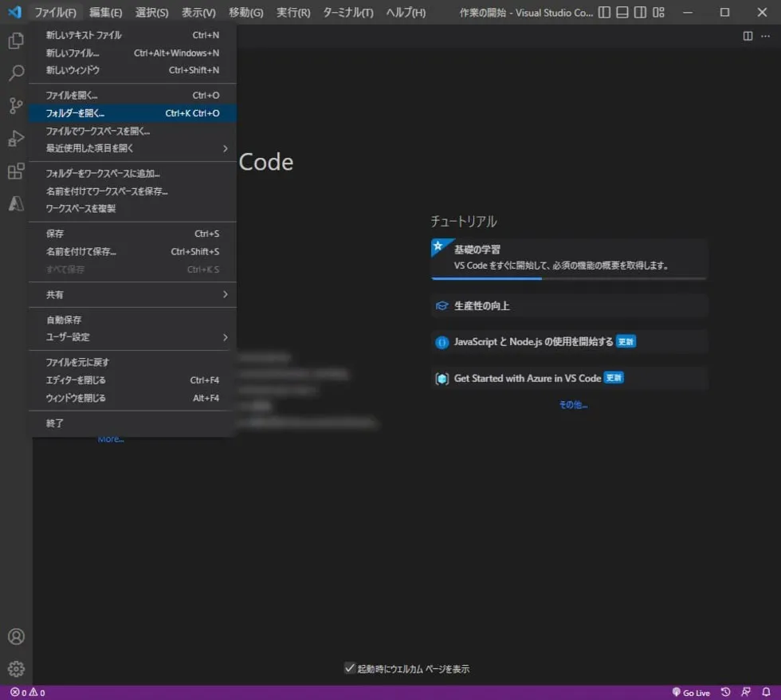Click その他... link under tutorials
This screenshot has width=781, height=700.
(573, 404)
